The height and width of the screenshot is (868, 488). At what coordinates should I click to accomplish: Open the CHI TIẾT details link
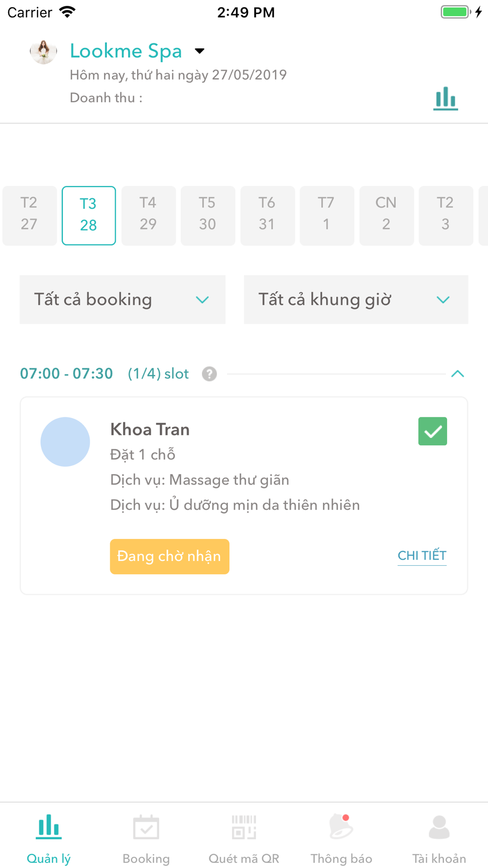tap(422, 556)
